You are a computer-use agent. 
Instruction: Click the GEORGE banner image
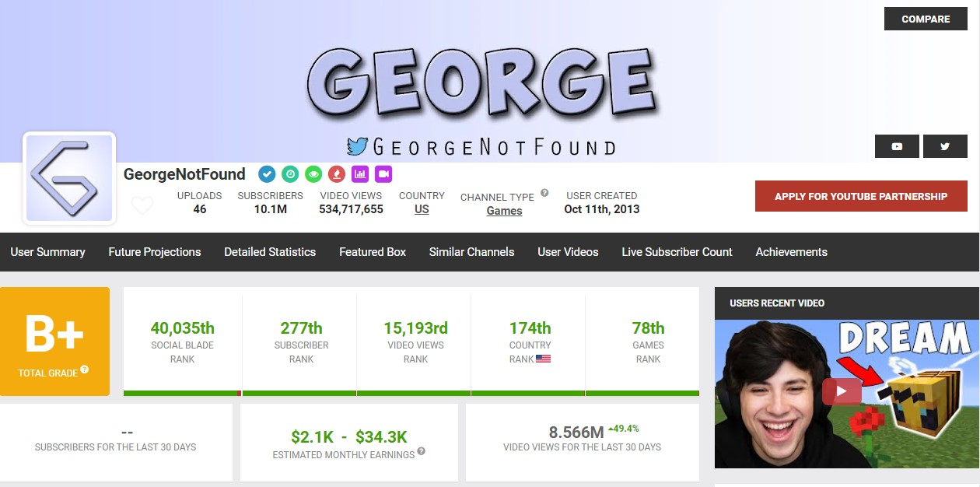[482, 82]
